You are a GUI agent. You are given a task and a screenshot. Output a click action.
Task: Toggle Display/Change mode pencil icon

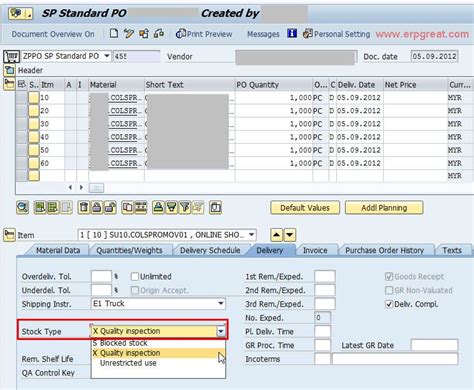pyautogui.click(x=128, y=33)
